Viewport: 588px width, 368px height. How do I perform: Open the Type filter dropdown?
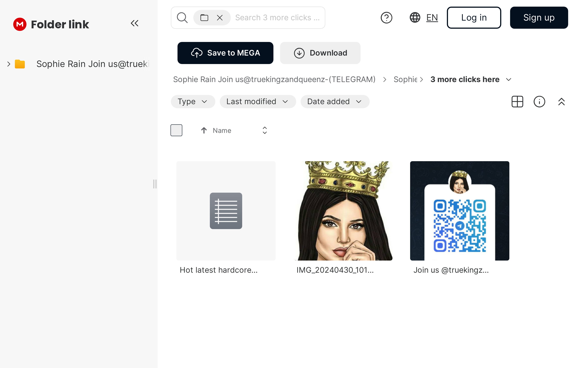(x=193, y=102)
